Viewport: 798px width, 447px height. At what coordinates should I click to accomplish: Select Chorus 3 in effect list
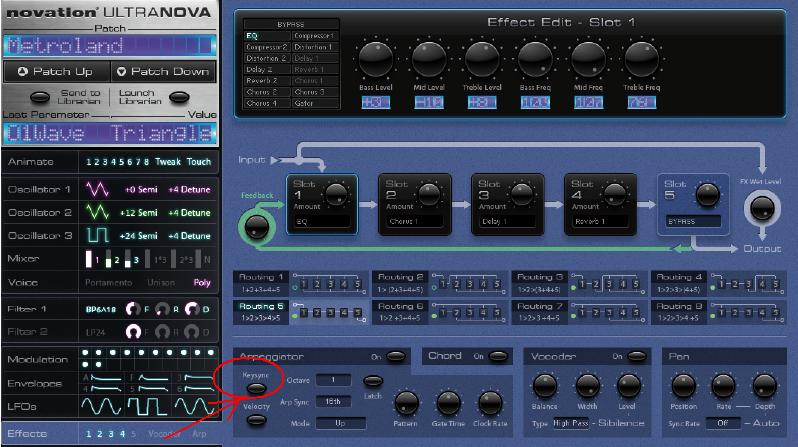point(315,92)
